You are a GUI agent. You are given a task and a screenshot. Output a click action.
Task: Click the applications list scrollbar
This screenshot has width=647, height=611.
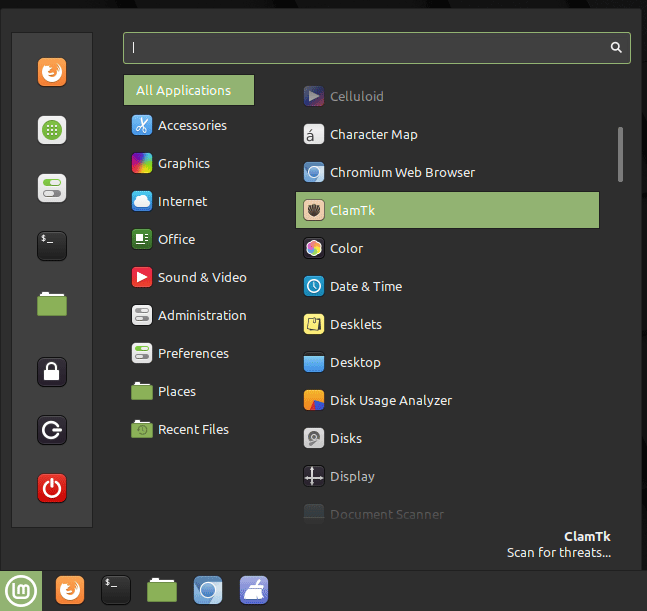[620, 154]
